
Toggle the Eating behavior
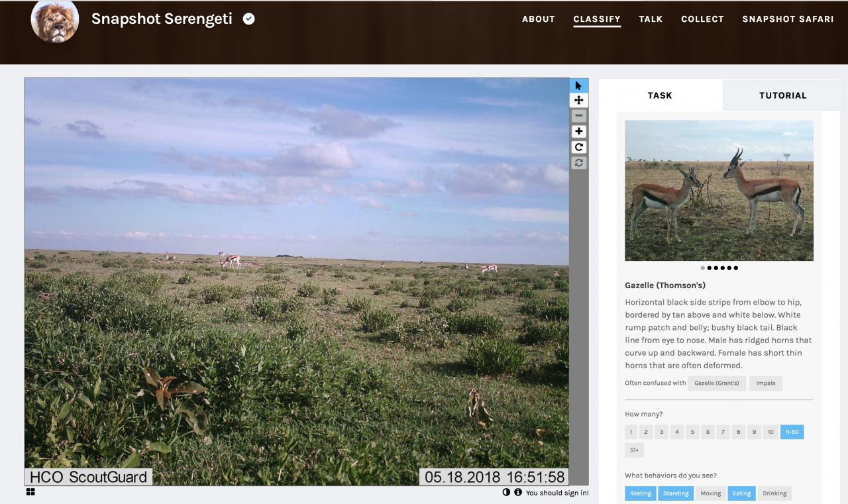tap(742, 493)
